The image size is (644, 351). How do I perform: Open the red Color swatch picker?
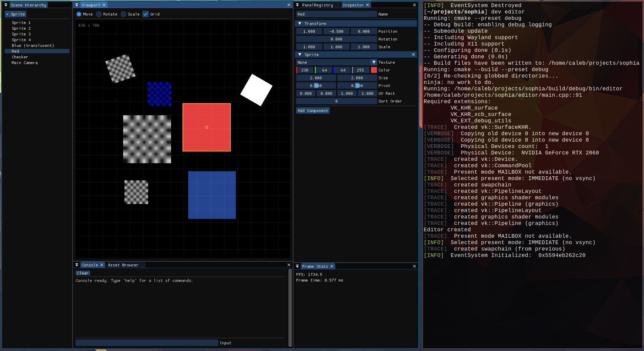(x=374, y=70)
